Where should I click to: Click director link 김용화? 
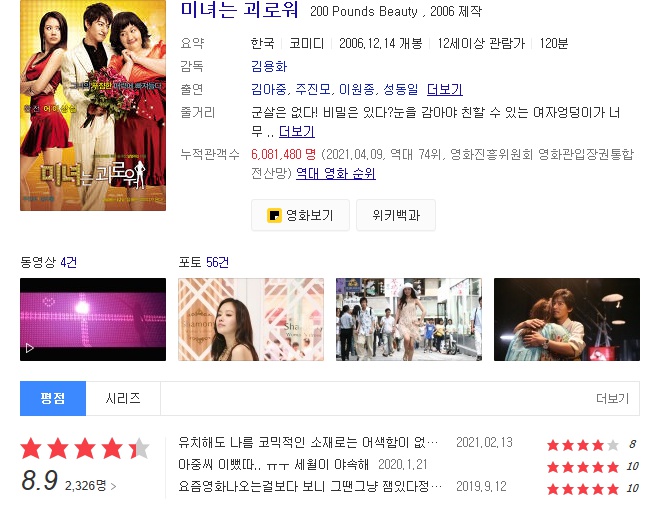point(269,66)
